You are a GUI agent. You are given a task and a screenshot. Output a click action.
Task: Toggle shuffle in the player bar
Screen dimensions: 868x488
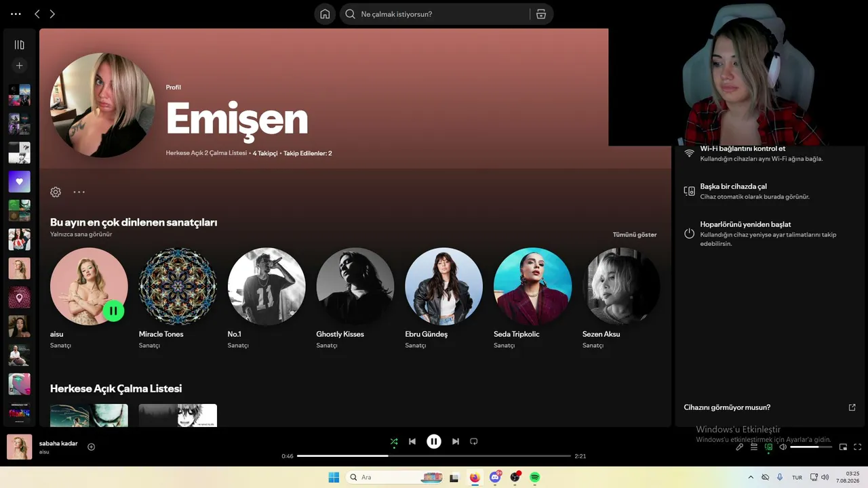pos(394,442)
